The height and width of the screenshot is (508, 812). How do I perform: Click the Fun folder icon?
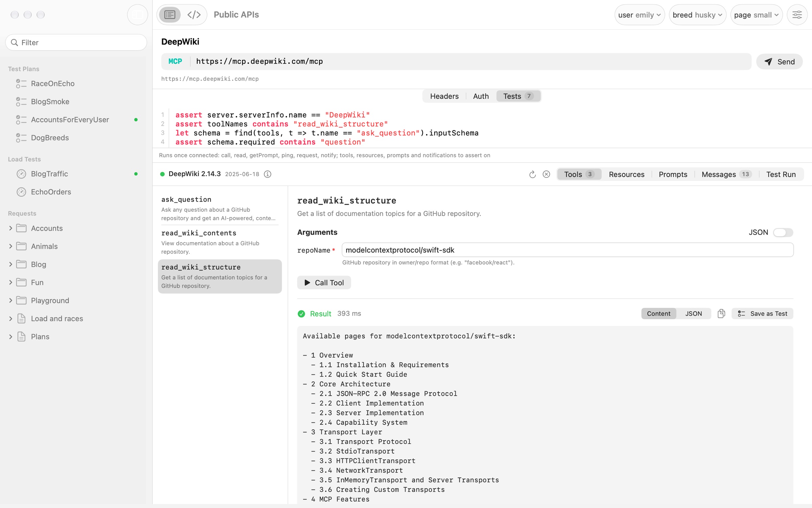click(21, 282)
